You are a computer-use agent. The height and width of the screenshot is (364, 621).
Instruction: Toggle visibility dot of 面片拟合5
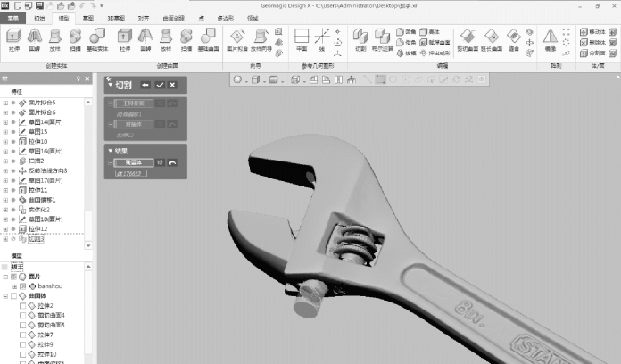tap(13, 103)
